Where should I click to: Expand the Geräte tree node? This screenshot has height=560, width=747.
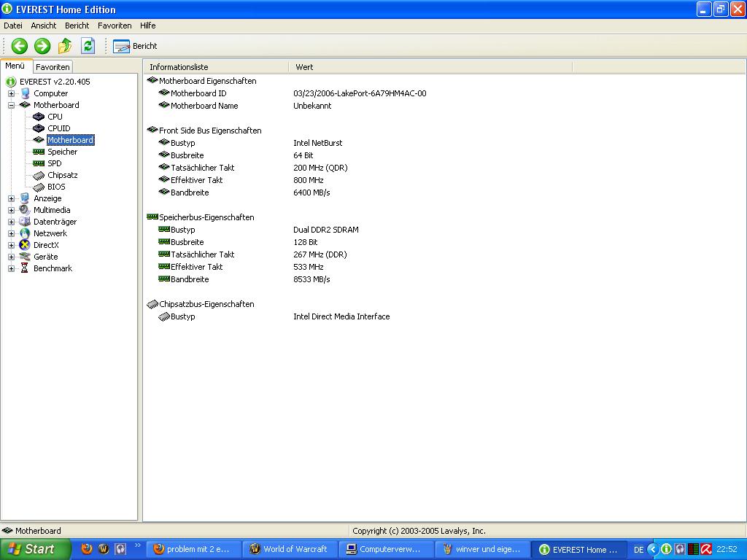coord(12,257)
